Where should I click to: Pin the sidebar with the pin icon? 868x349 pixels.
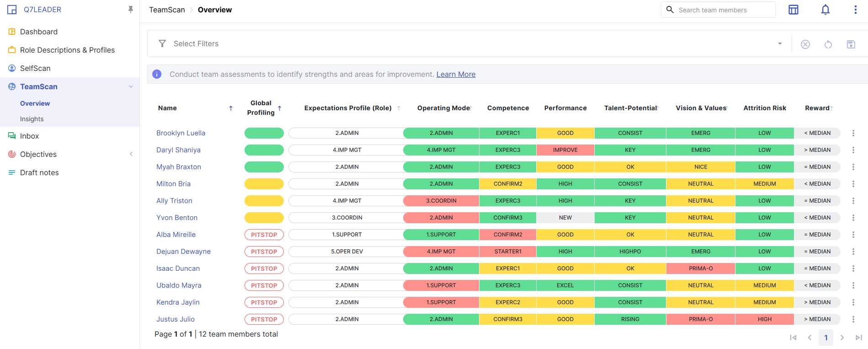tap(131, 10)
